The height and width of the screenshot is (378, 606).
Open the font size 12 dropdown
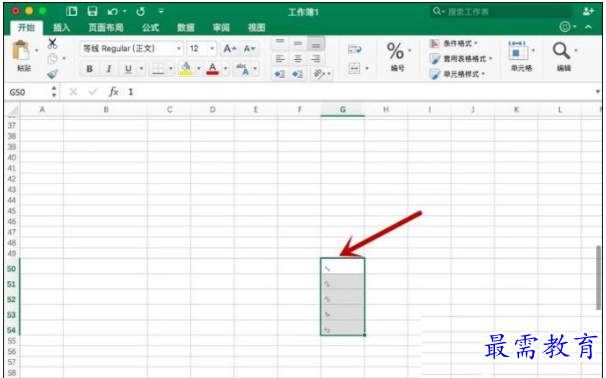[212, 49]
